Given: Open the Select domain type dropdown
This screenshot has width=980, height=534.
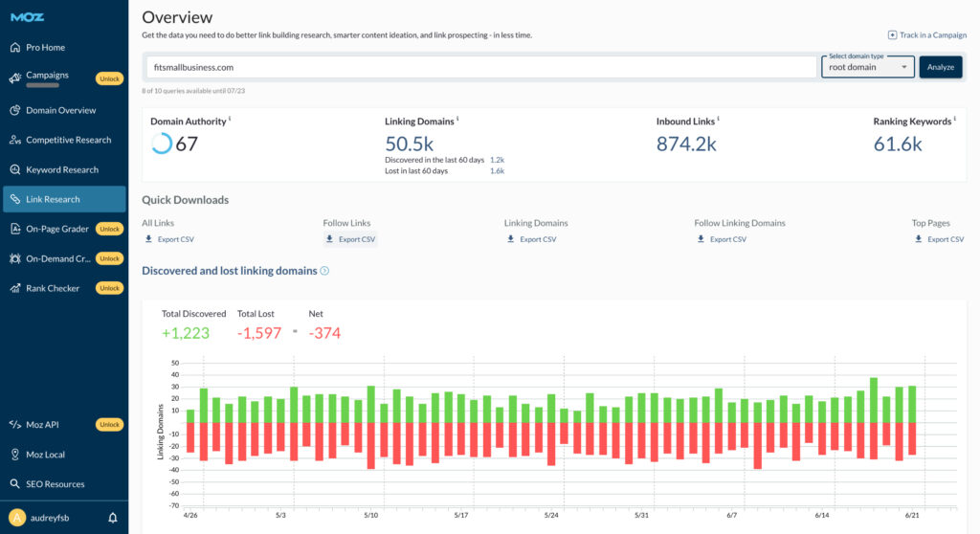Looking at the screenshot, I should [x=867, y=67].
